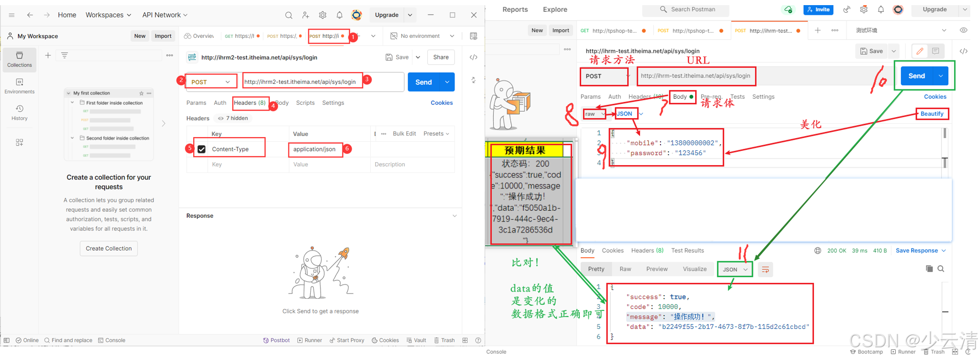This screenshot has width=980, height=357.
Task: Open History panel in left sidebar
Action: click(19, 113)
